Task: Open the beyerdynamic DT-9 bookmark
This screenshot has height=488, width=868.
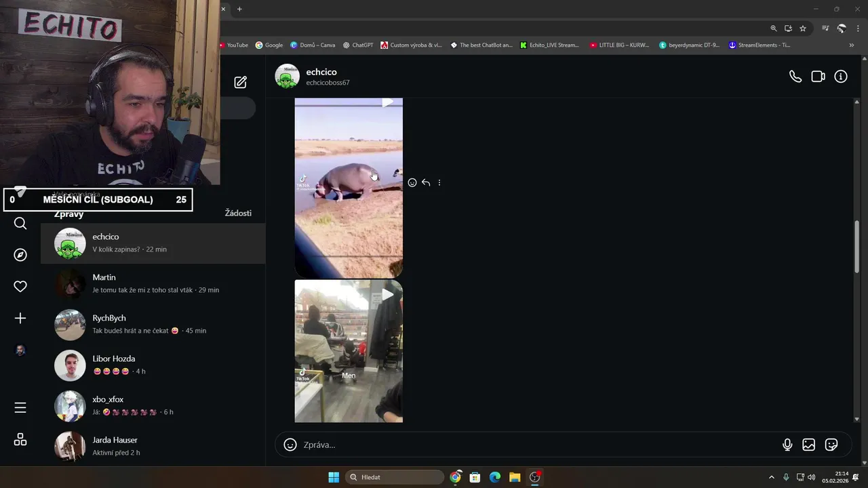Action: [690, 45]
